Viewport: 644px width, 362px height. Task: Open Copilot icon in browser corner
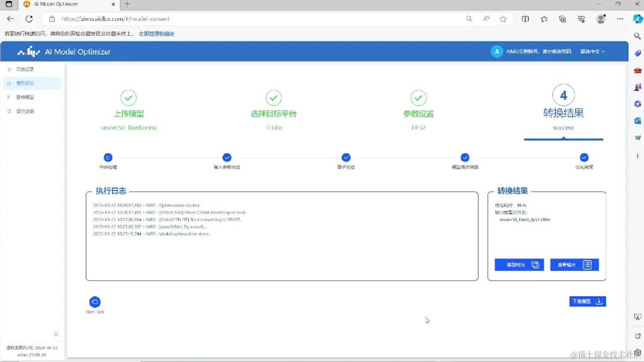tap(637, 19)
